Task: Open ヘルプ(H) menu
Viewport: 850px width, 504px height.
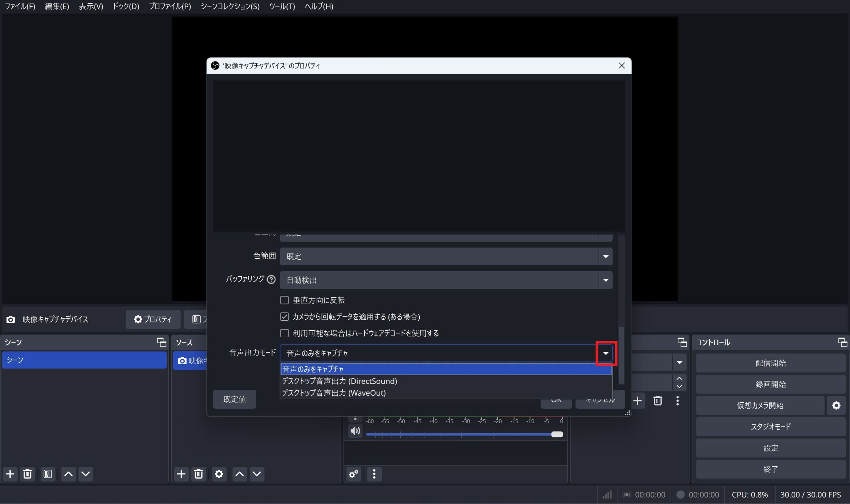Action: 319,6
